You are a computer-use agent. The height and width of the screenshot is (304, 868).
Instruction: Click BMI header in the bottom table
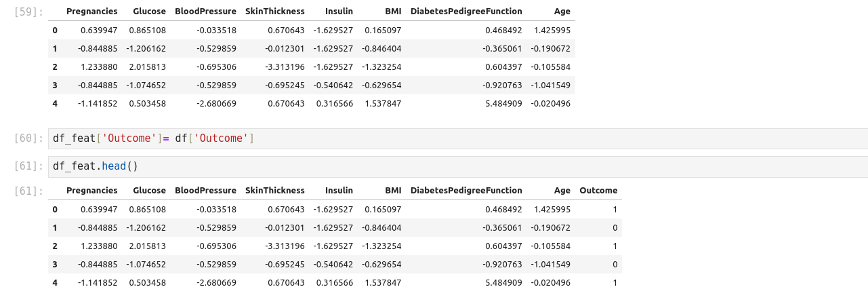[x=392, y=191]
